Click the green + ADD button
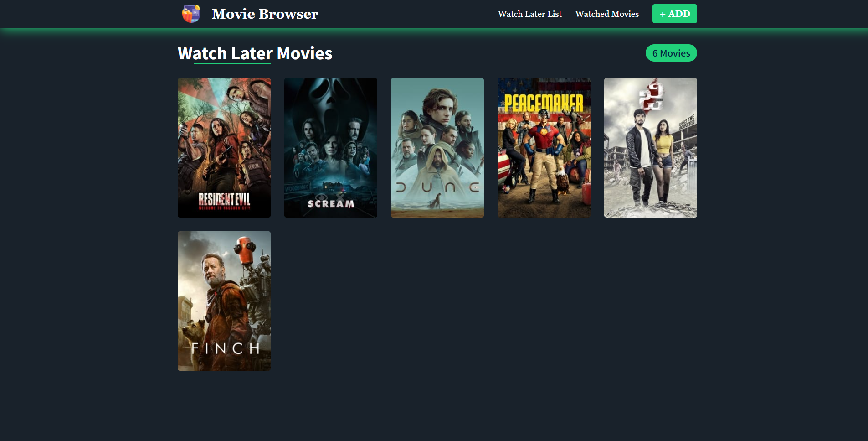Viewport: 868px width, 441px height. pyautogui.click(x=674, y=14)
